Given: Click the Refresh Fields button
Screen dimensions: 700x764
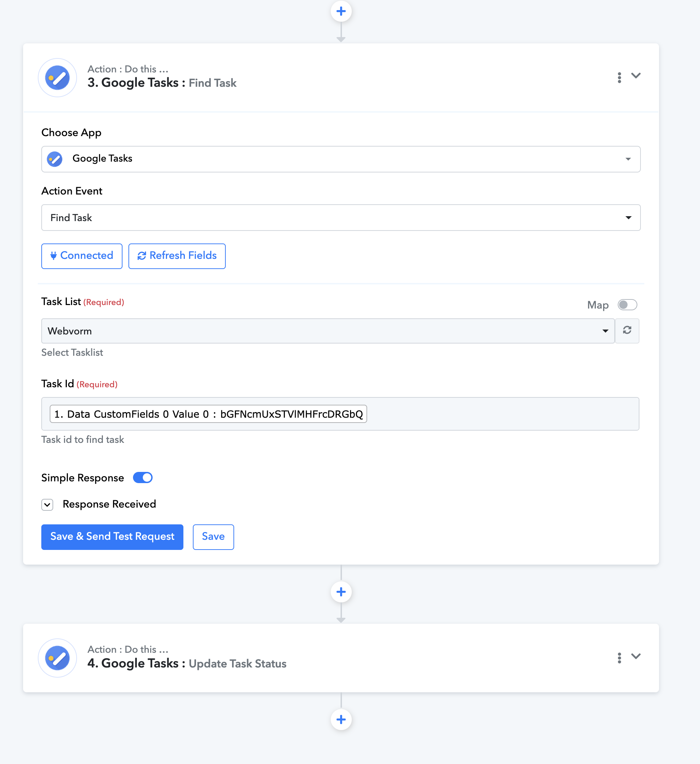Looking at the screenshot, I should 177,256.
